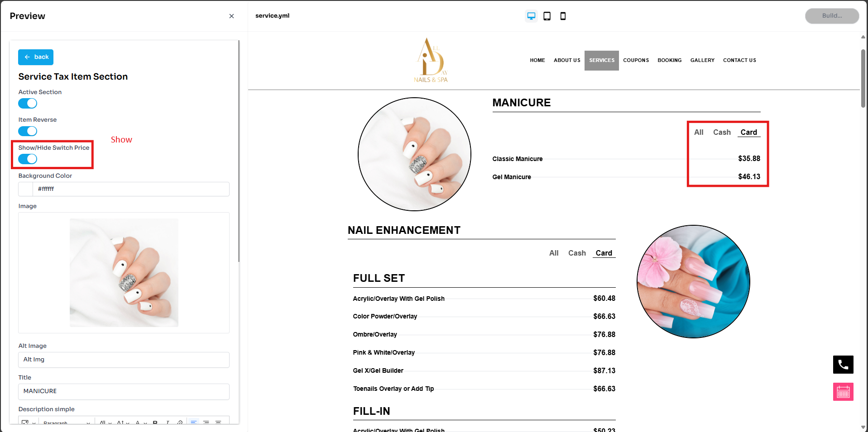Click the Title input field with MANICURE
868x432 pixels.
[x=124, y=391]
